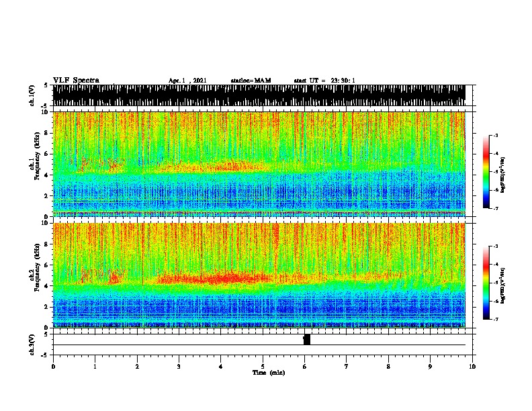Click the "station=MAM" header text
The image size is (532, 411).
pyautogui.click(x=251, y=81)
